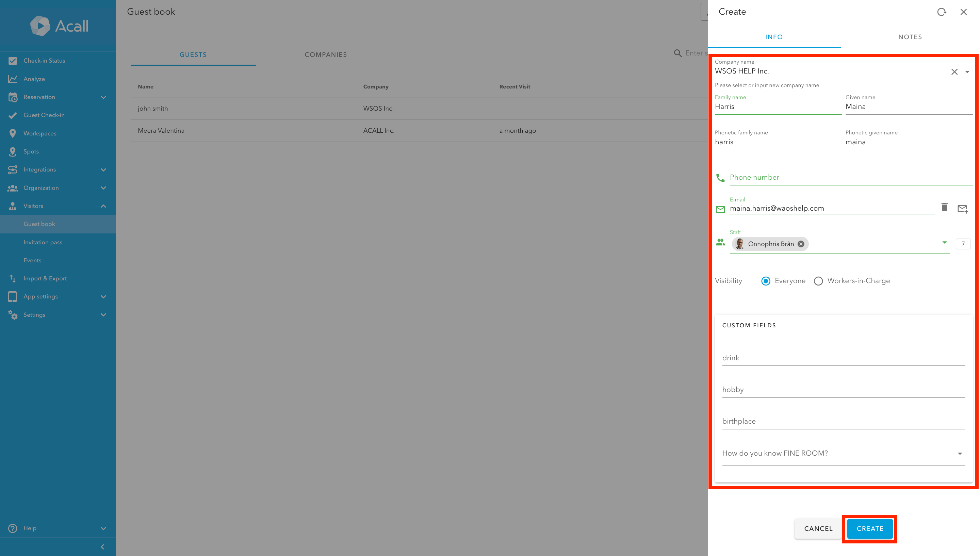980x556 pixels.
Task: Click the CREATE button
Action: [870, 529]
